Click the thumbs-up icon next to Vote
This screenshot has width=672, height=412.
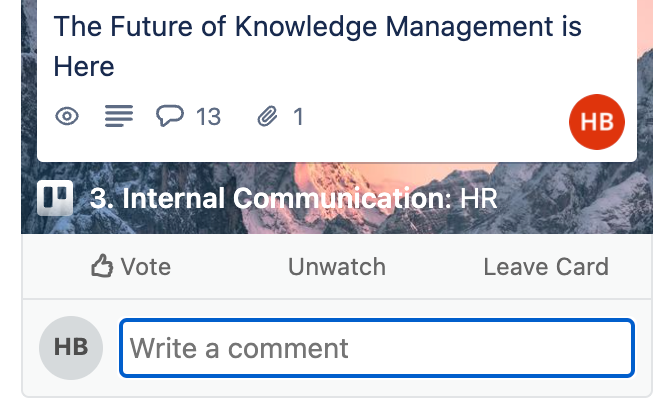102,267
